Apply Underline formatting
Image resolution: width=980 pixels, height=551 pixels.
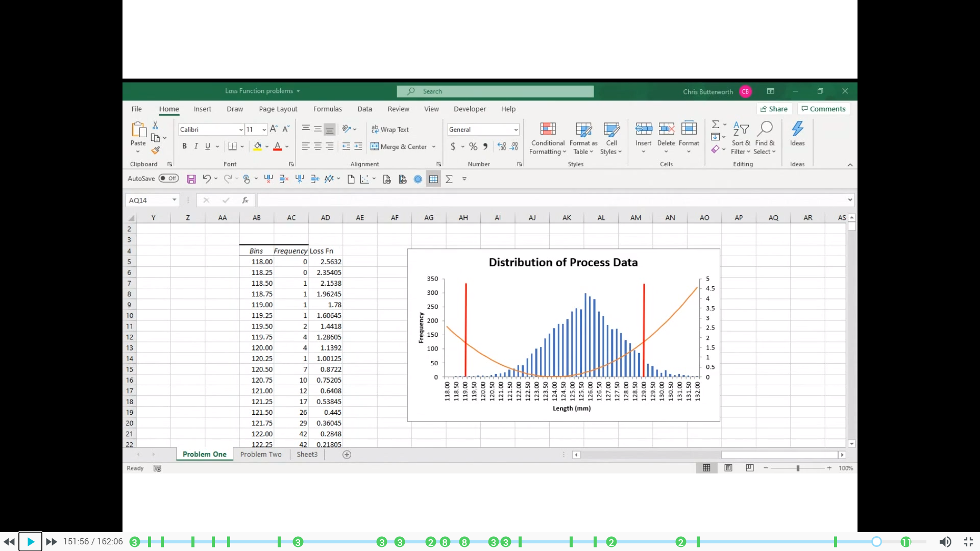click(208, 146)
